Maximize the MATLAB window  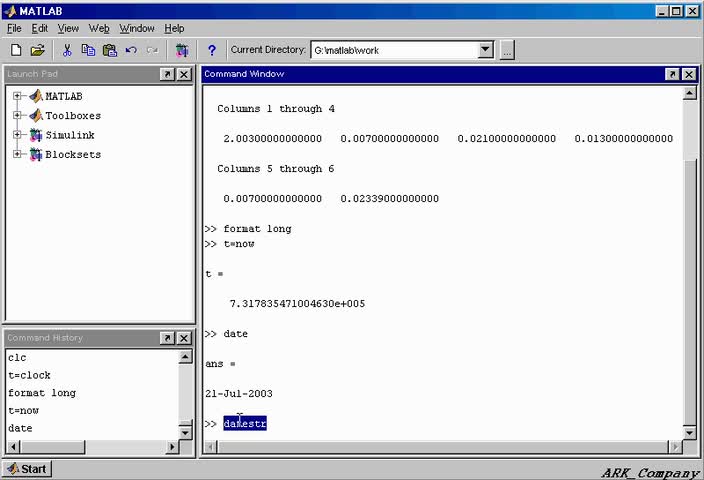(676, 11)
